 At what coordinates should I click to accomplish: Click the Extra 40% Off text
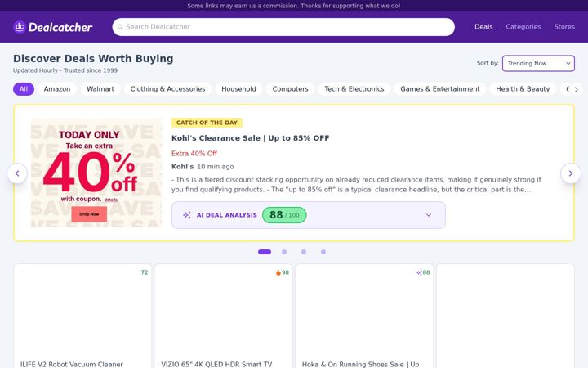[194, 154]
